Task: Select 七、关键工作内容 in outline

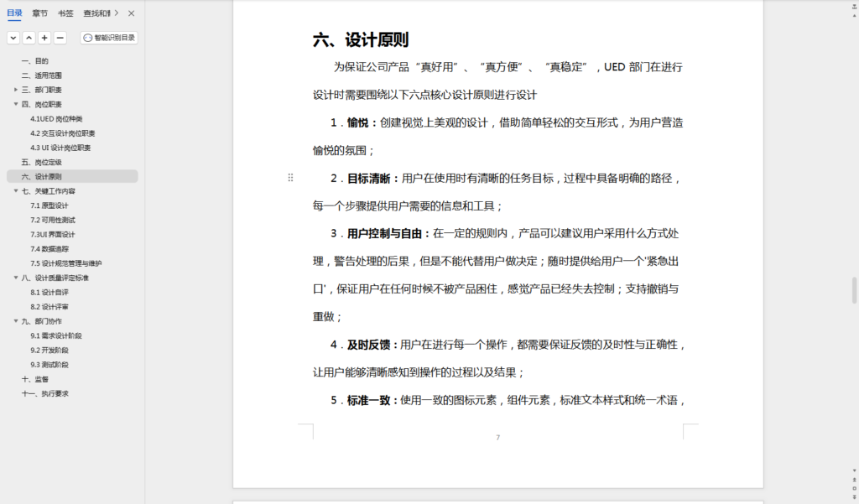Action: 48,191
